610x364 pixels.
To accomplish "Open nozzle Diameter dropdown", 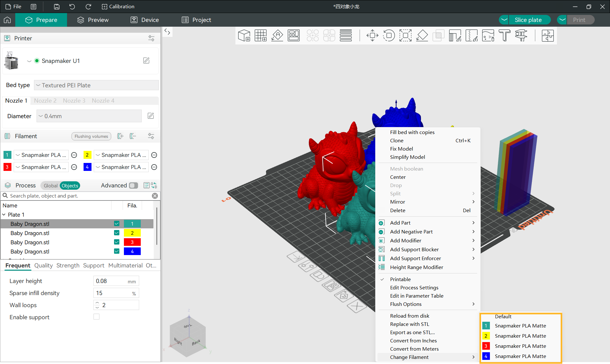I will 89,116.
